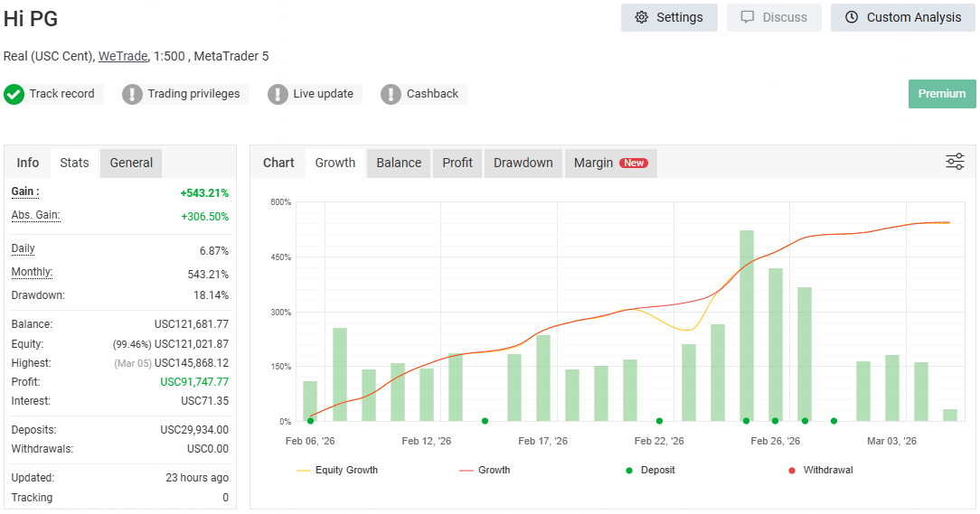Click the +306.50% absolute gain value
The image size is (980, 514).
(204, 217)
